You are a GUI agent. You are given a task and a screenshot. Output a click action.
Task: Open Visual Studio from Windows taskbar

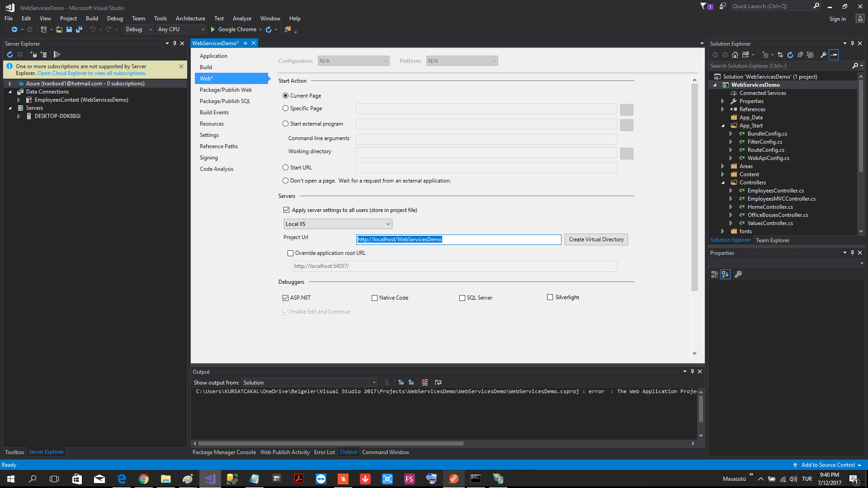[210, 479]
